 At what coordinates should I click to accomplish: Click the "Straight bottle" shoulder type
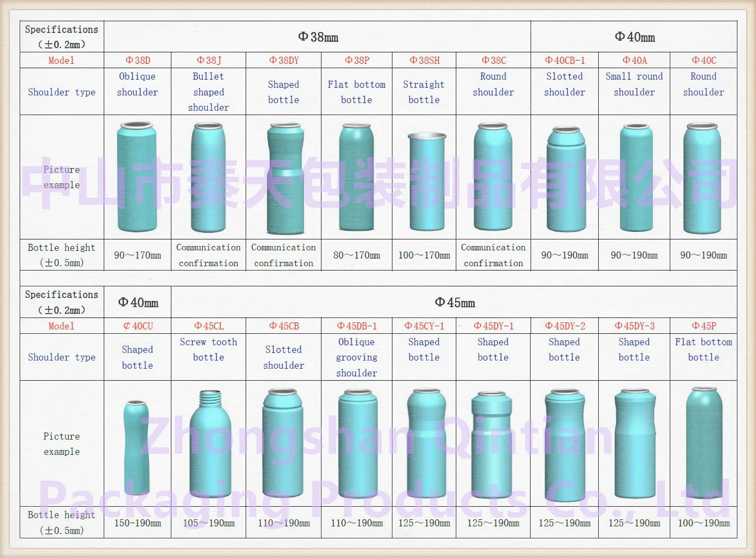[424, 92]
